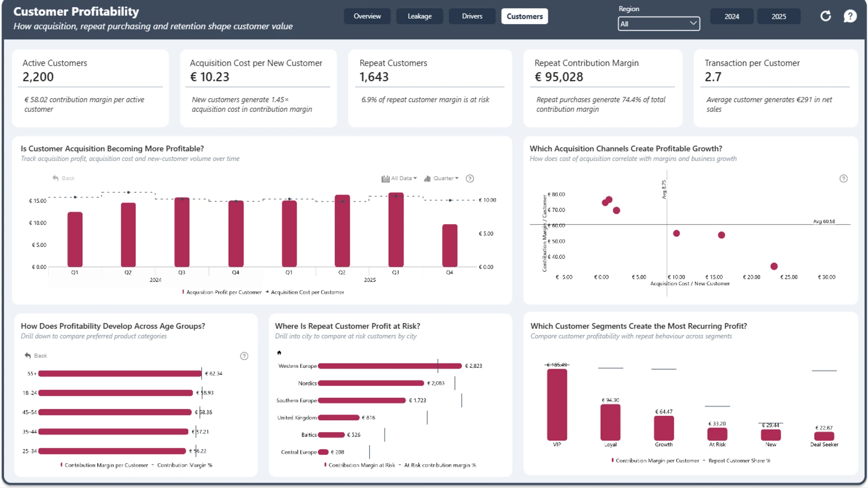Click the Southern Europe € 1,723 value
This screenshot has height=488, width=868.
pyautogui.click(x=418, y=400)
